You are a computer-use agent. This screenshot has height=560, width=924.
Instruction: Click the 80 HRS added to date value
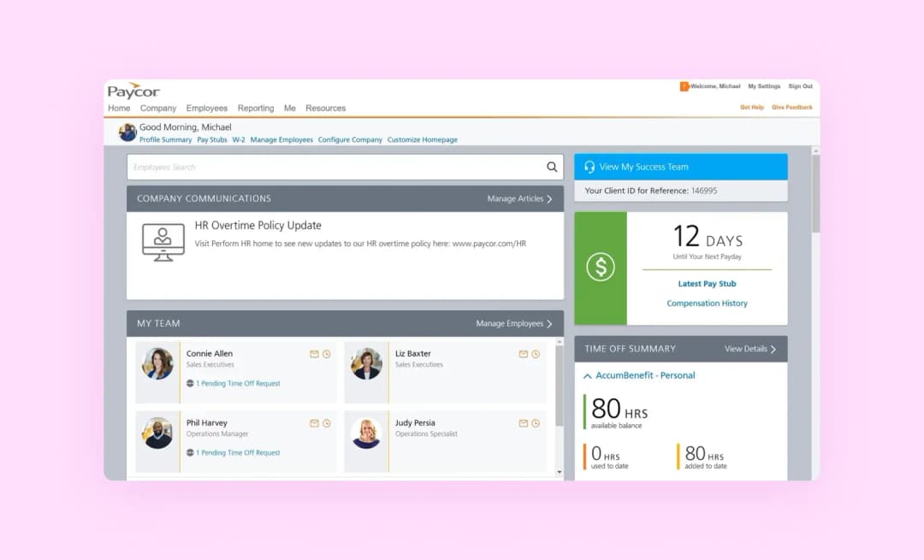(704, 453)
